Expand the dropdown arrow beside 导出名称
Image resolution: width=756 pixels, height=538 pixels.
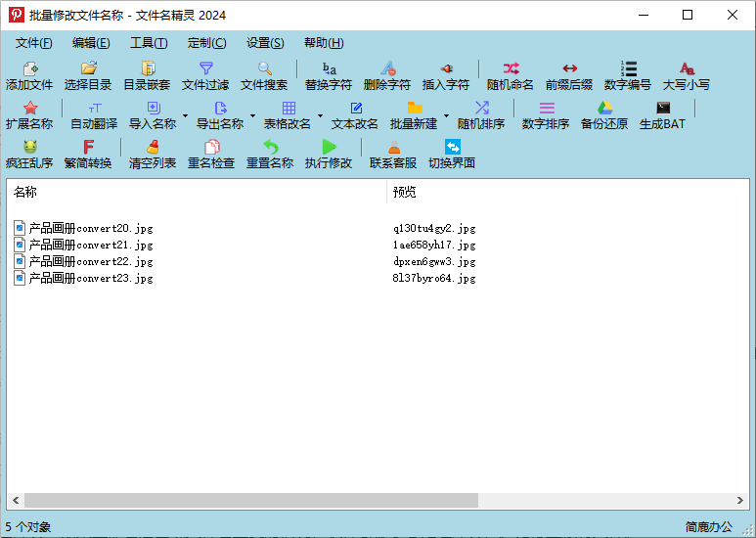coord(252,115)
